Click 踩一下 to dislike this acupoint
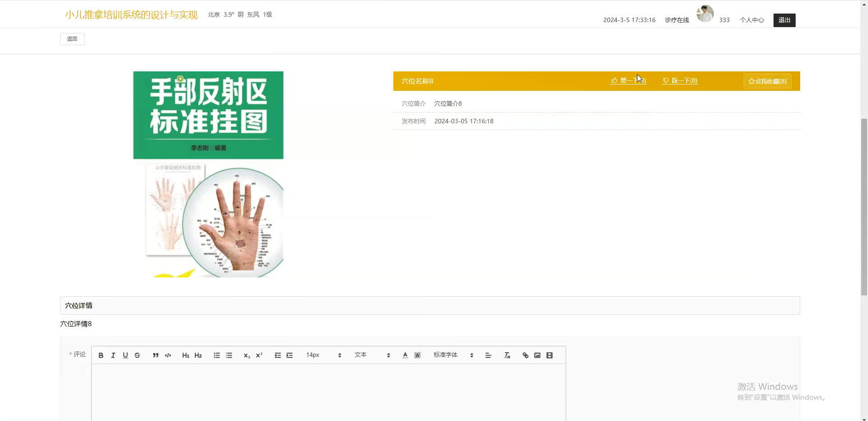 pyautogui.click(x=680, y=80)
